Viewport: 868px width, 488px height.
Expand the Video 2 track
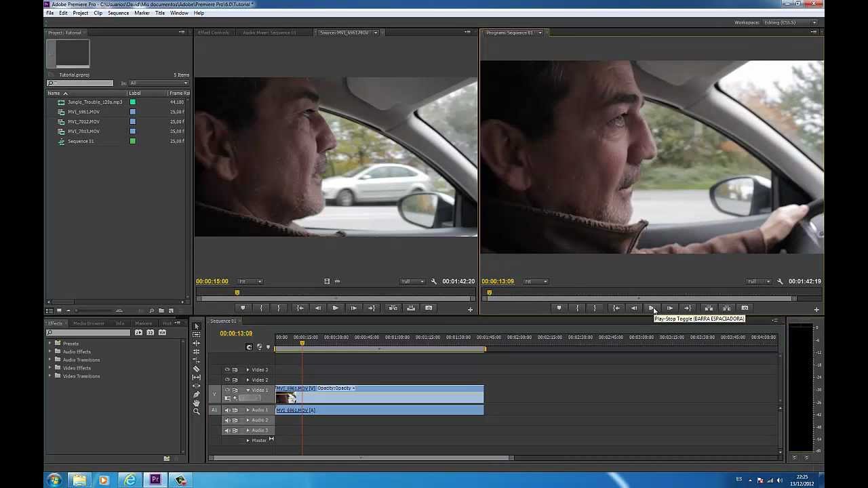point(248,380)
